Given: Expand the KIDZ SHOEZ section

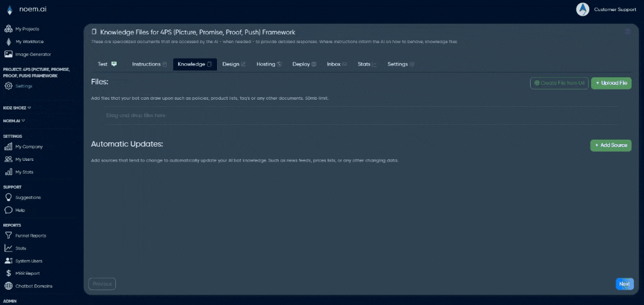Looking at the screenshot, I should 17,108.
